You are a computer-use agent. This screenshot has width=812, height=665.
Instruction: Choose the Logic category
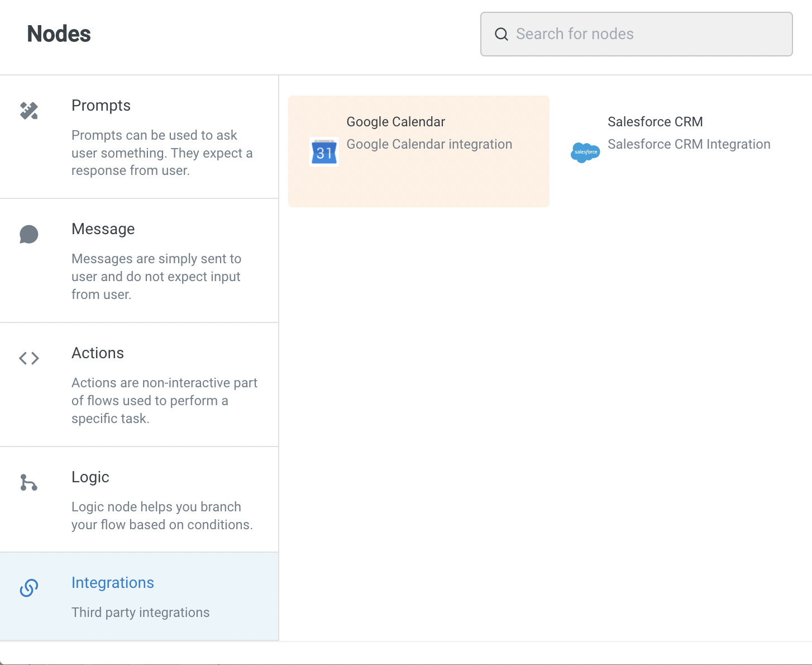(139, 500)
